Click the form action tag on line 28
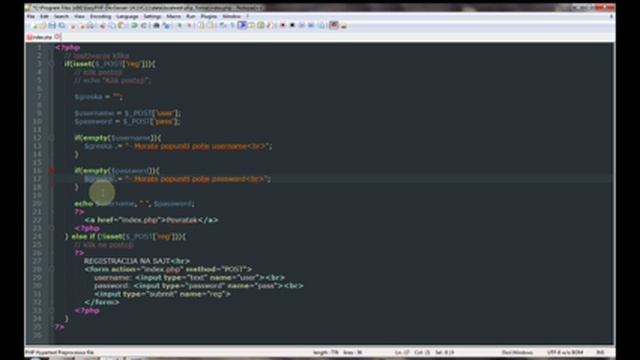 point(168,269)
